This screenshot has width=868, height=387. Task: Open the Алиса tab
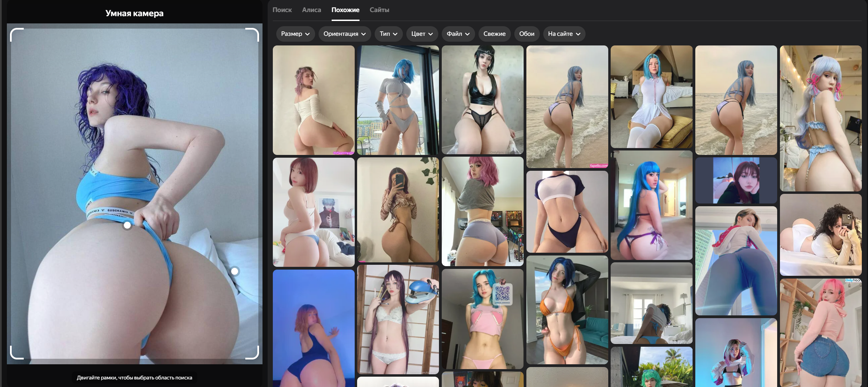coord(311,10)
